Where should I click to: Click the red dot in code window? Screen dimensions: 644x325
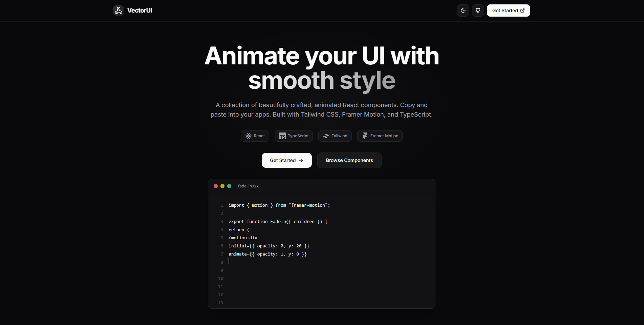click(x=216, y=186)
